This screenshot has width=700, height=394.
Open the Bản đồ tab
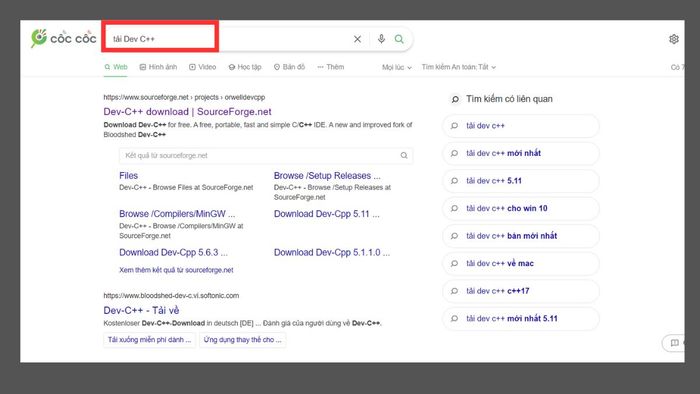[289, 67]
